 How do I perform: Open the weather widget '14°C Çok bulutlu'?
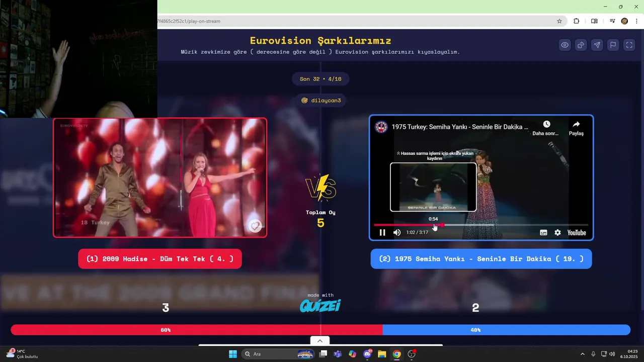[22, 354]
